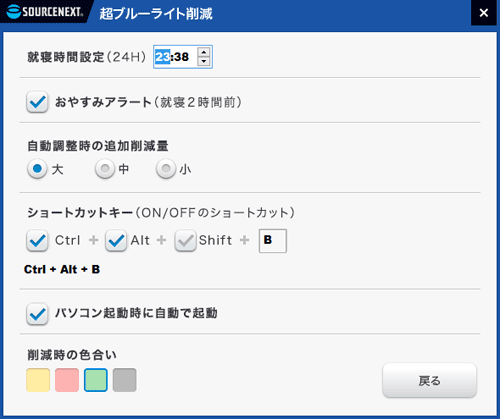Viewport: 500px width, 419px height.
Task: Select the 大 reduction amount radio button
Action: tap(37, 169)
